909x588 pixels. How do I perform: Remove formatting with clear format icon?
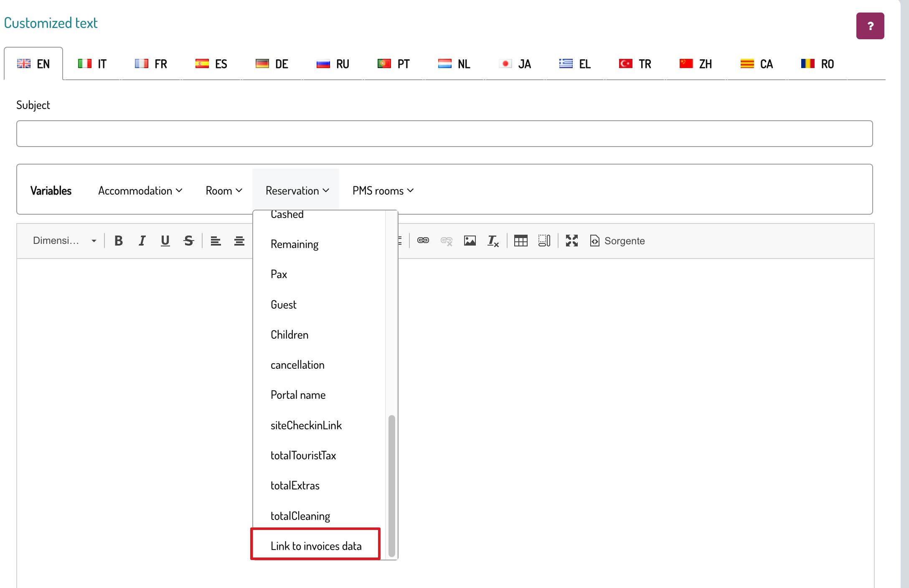tap(493, 241)
